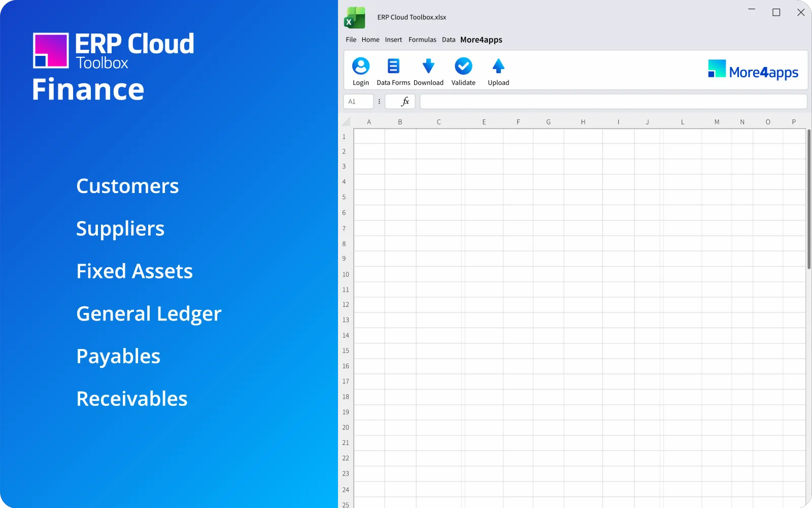Select the More4apps ribbon tab
Screen dimensions: 812x508
[x=481, y=40]
